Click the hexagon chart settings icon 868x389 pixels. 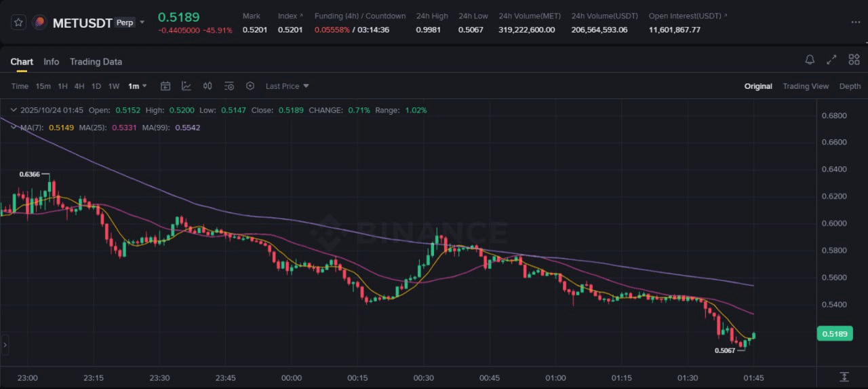(x=250, y=86)
